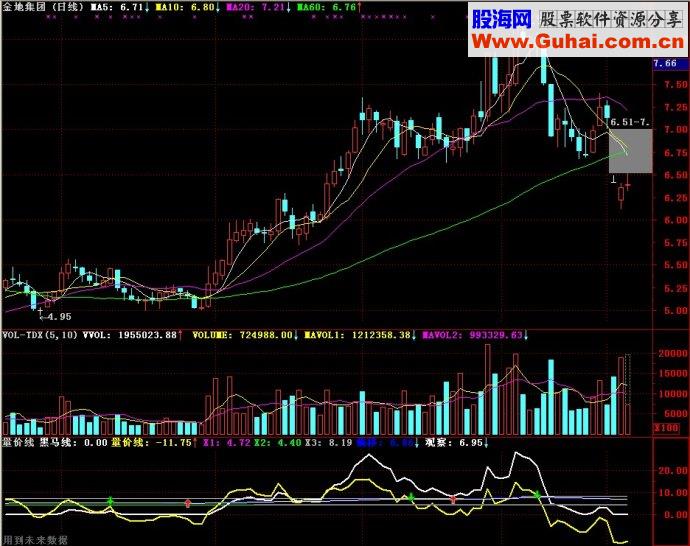Click the MA60: 6.76 indicator label
The image size is (690, 546).
(x=329, y=7)
